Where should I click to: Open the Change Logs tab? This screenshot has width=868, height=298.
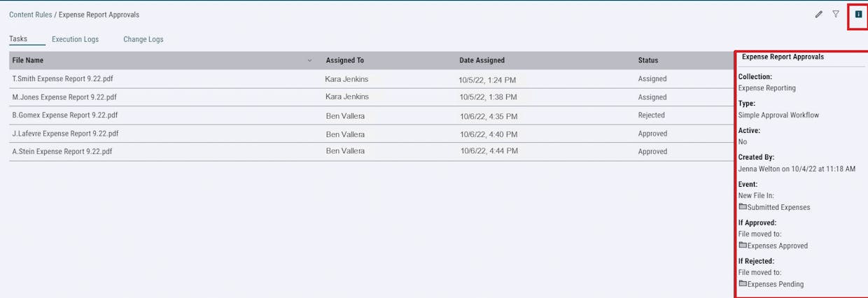(x=143, y=39)
